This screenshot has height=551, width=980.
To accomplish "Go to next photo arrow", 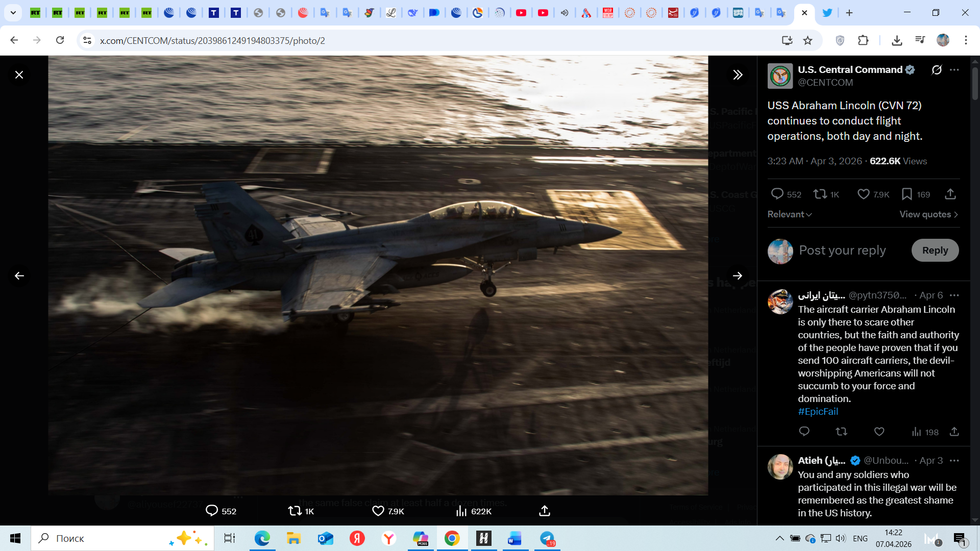I will click(x=738, y=276).
